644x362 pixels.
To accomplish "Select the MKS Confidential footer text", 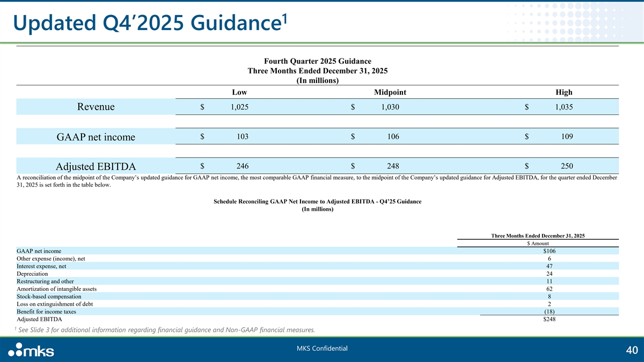I will (322, 349).
